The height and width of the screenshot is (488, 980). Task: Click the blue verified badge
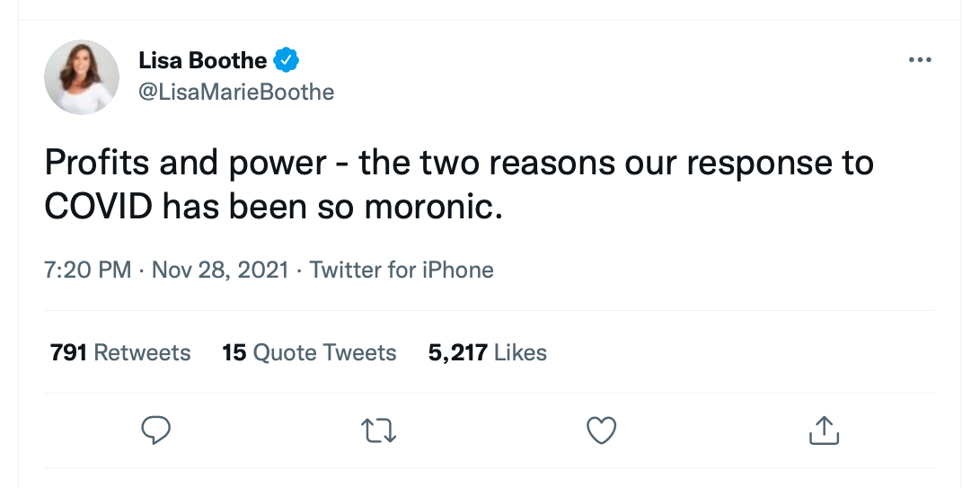click(x=287, y=61)
